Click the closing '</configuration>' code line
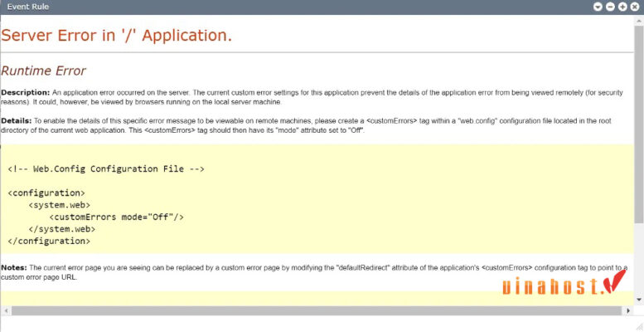Viewport: 644px width, 332px height. pos(49,241)
